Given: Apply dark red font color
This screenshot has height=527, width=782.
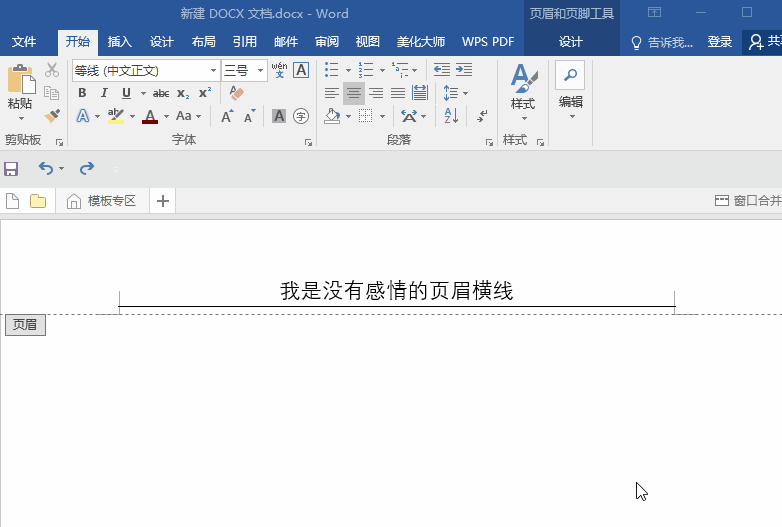Looking at the screenshot, I should 150,116.
